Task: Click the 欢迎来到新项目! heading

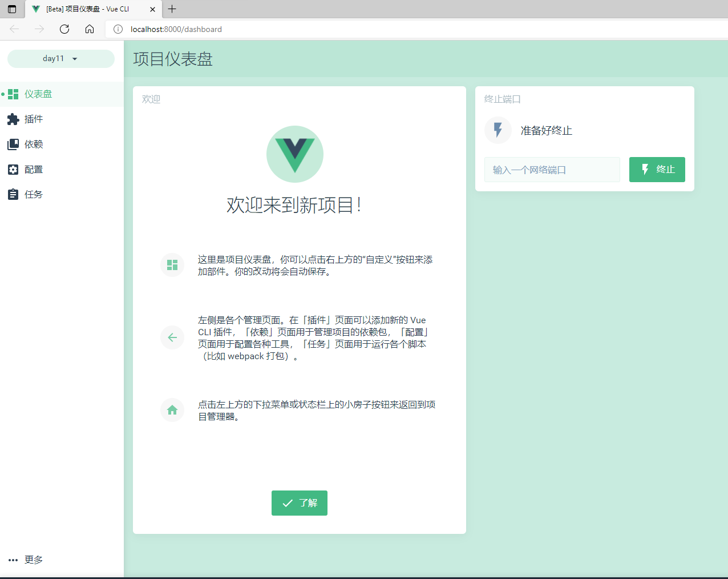Action: pyautogui.click(x=294, y=205)
